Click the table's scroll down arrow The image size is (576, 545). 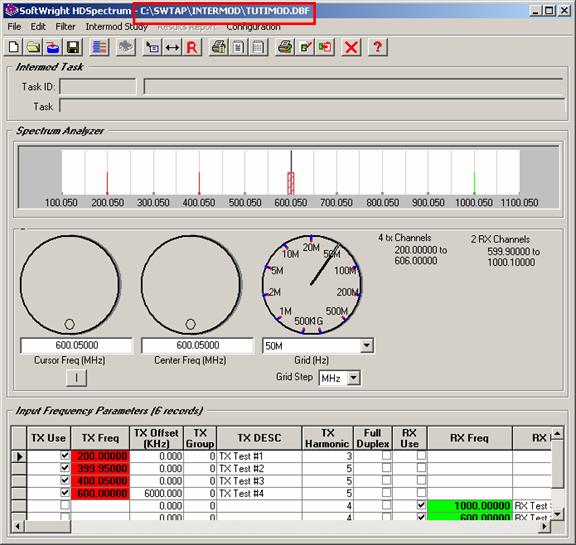tap(557, 513)
